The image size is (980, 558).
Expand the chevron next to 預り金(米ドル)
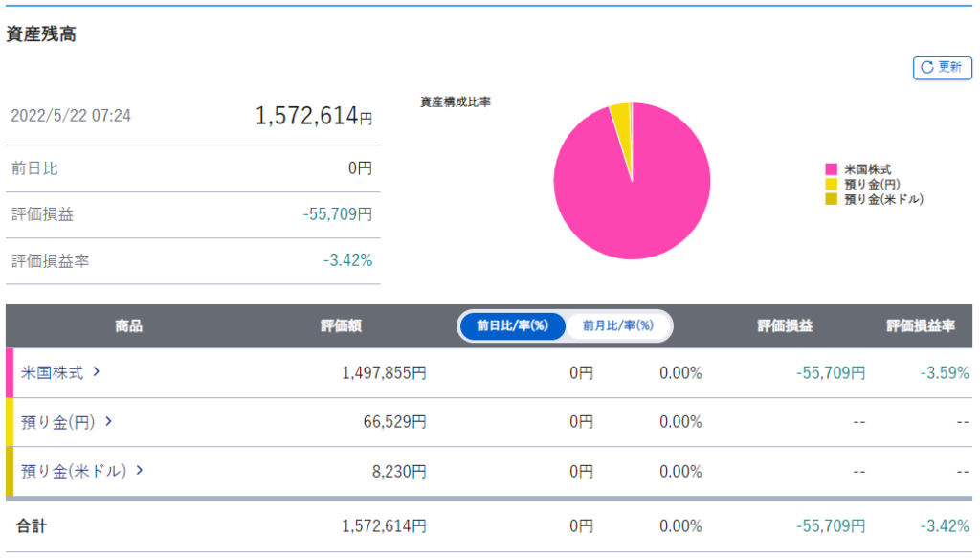coord(140,470)
